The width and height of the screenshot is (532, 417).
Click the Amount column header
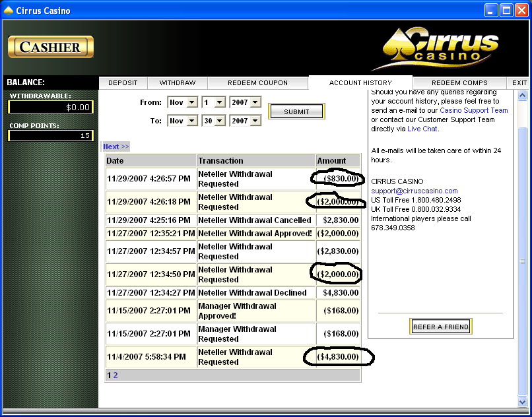pos(338,160)
